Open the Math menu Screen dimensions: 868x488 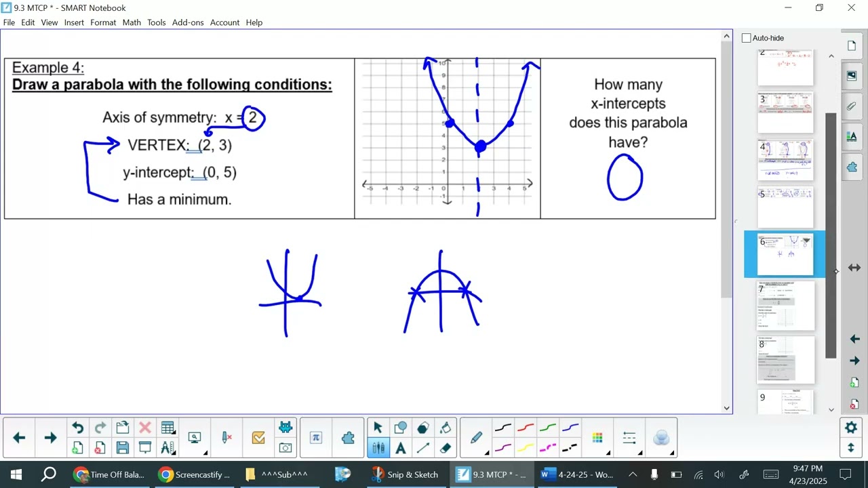[132, 22]
